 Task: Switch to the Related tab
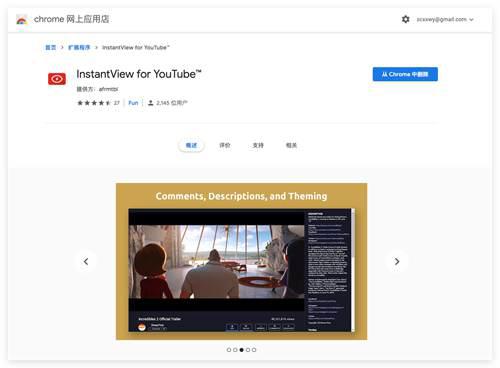(x=291, y=145)
